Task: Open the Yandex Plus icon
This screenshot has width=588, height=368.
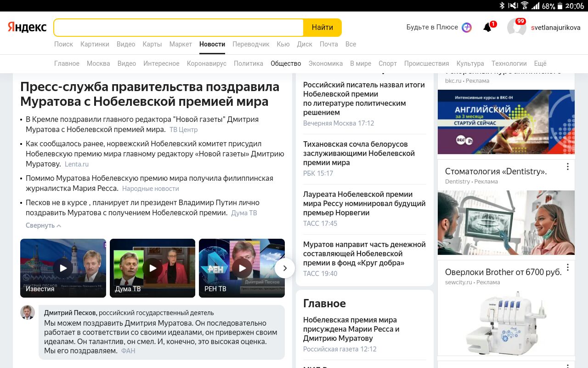Action: click(467, 27)
